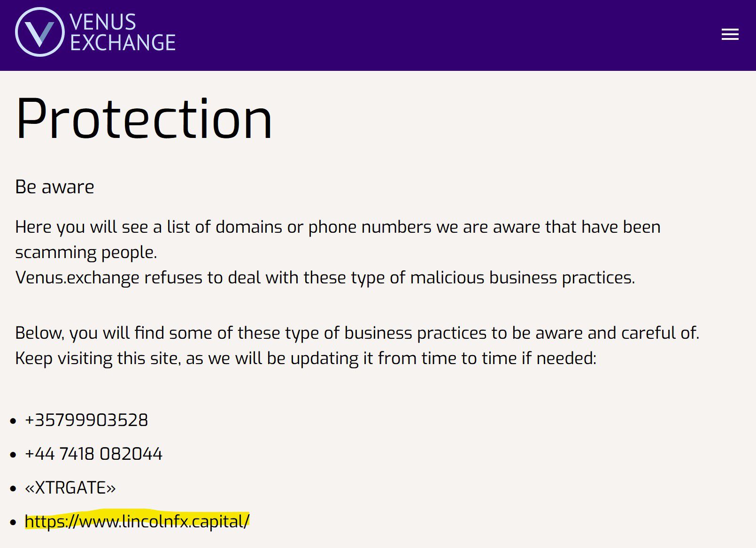Click the bullet before +44 7418 082044
756x548 pixels.
[13, 455]
